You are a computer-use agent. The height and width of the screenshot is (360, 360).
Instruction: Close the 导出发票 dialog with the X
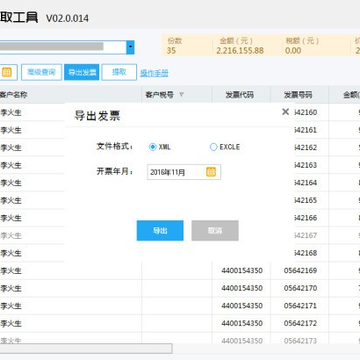[285, 112]
